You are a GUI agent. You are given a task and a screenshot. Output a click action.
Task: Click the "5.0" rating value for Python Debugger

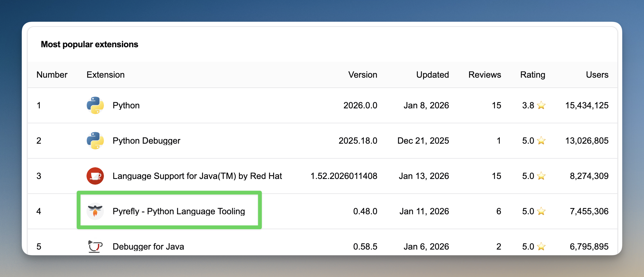click(x=528, y=141)
